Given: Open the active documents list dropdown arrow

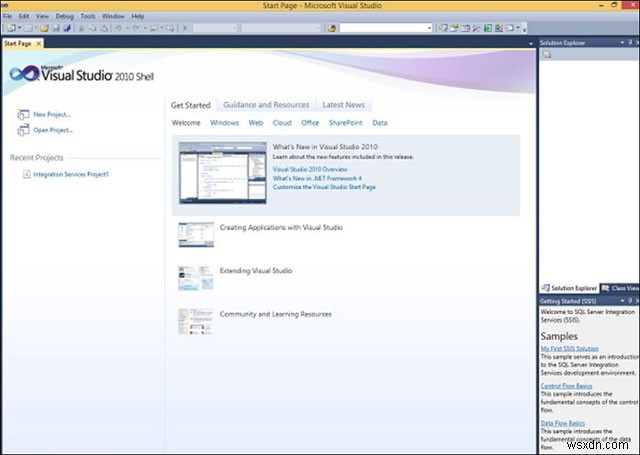Looking at the screenshot, I should pyautogui.click(x=531, y=43).
